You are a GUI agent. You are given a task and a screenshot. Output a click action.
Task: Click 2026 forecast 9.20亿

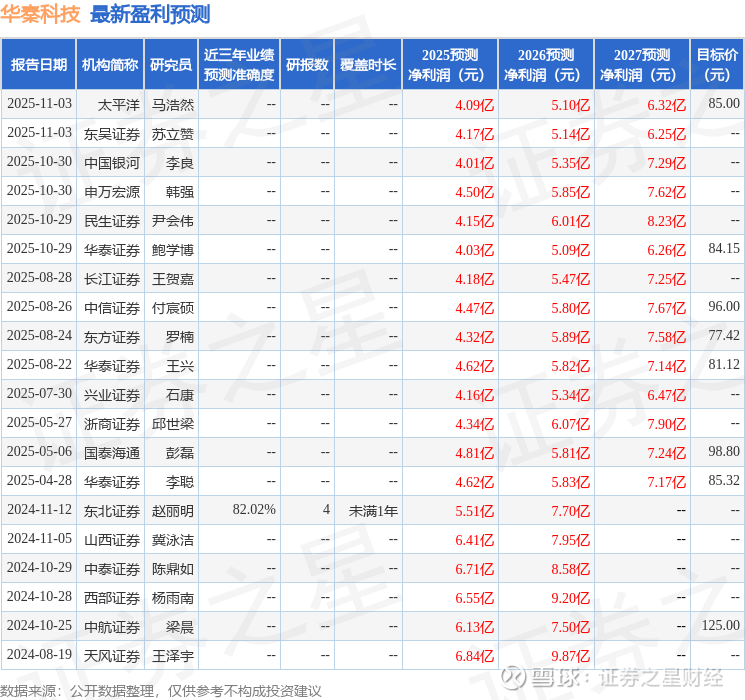[570, 598]
